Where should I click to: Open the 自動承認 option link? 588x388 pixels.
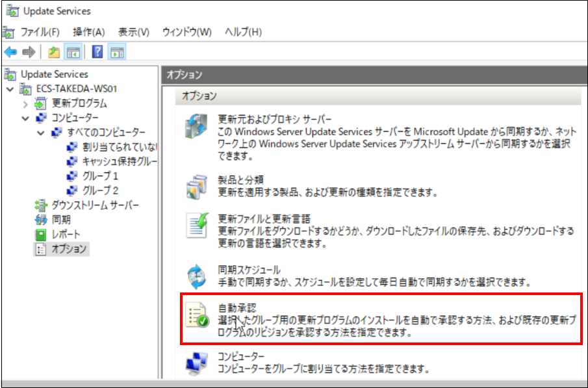click(237, 307)
